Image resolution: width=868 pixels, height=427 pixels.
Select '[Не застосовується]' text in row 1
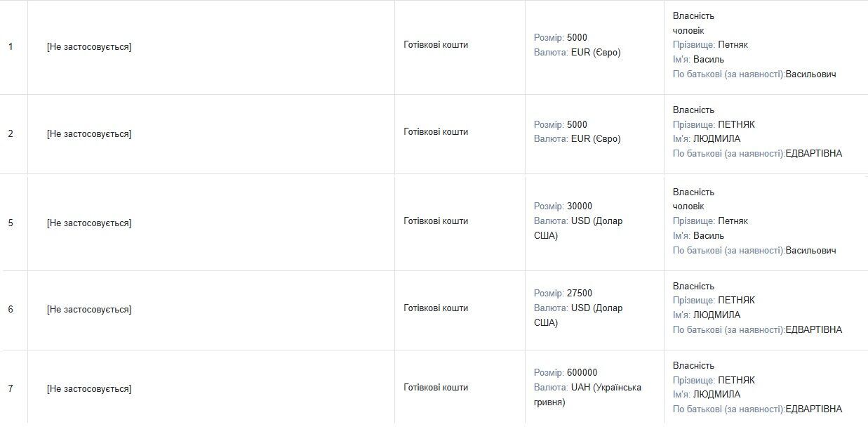tap(89, 47)
